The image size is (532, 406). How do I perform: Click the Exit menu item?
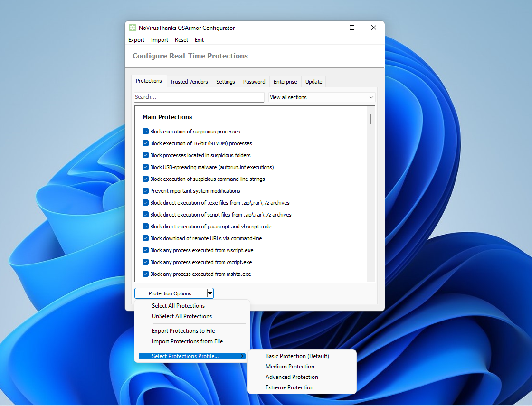click(199, 40)
